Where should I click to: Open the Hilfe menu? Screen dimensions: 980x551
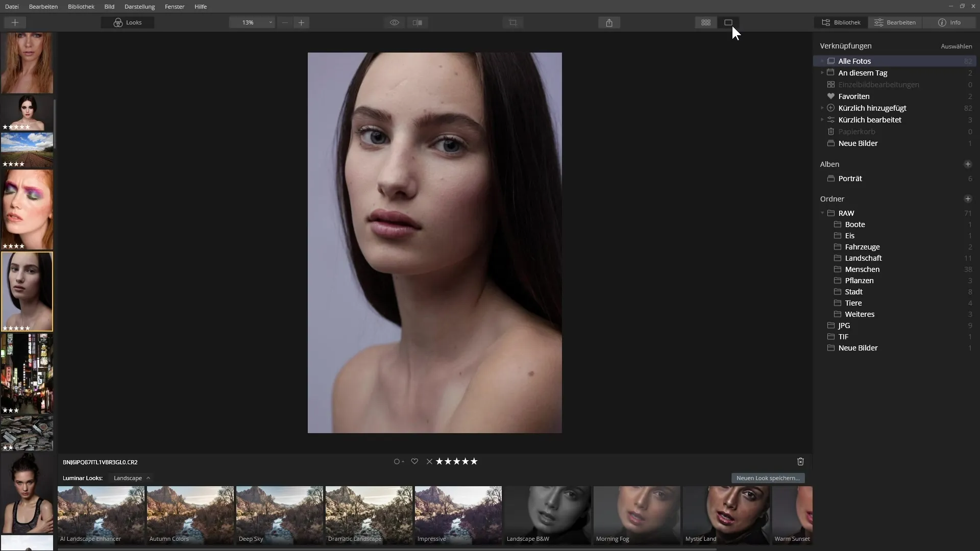[x=201, y=7]
